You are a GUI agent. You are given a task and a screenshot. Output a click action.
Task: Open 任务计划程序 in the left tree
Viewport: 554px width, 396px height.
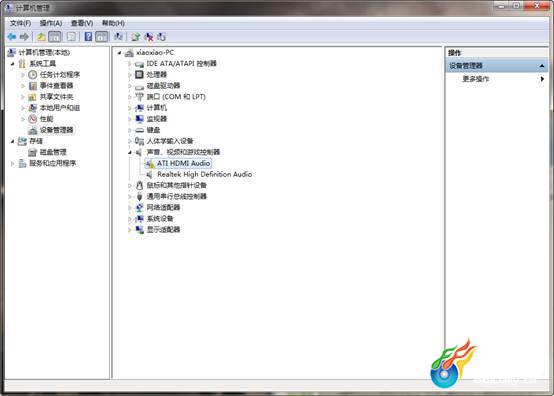point(60,75)
